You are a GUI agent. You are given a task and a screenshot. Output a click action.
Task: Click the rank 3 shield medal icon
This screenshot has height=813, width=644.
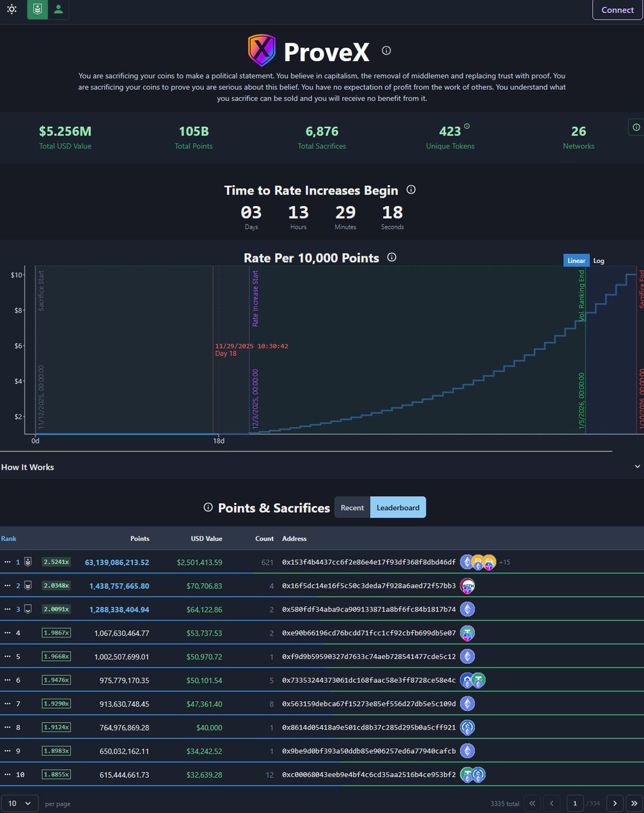tap(28, 609)
